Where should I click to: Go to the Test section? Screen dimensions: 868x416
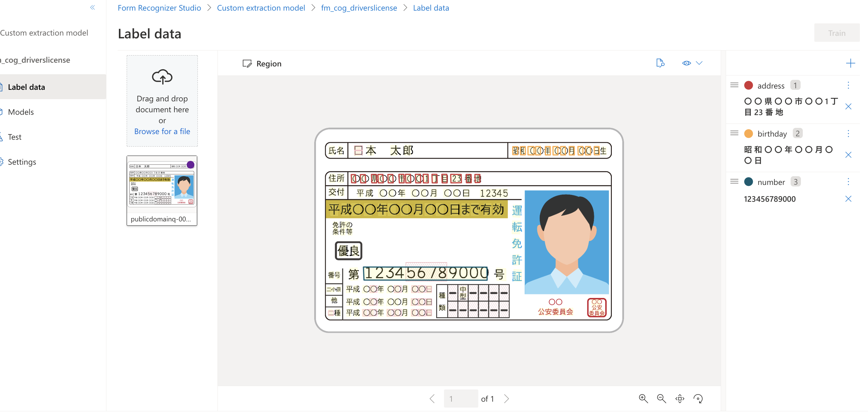tap(14, 137)
